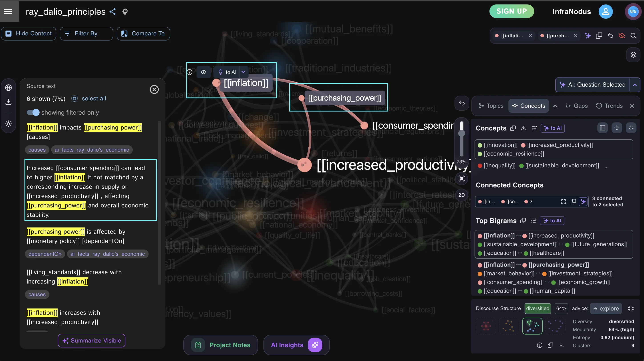Toggle showing filtered only switch
644x361 pixels.
pos(33,112)
